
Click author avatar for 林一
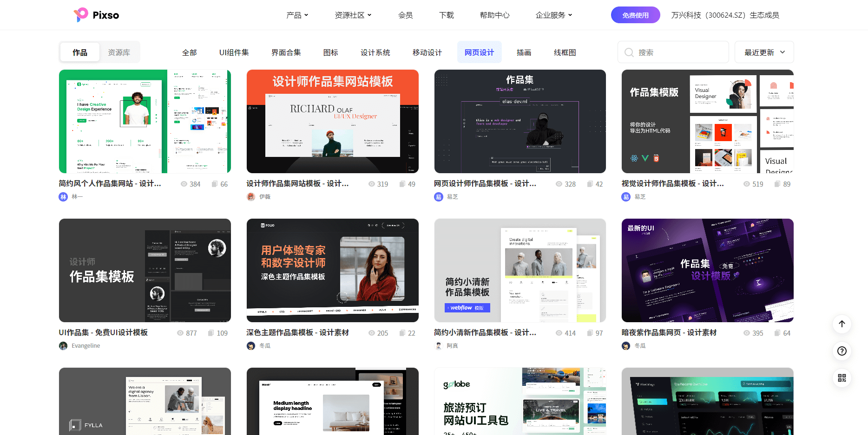(x=63, y=197)
